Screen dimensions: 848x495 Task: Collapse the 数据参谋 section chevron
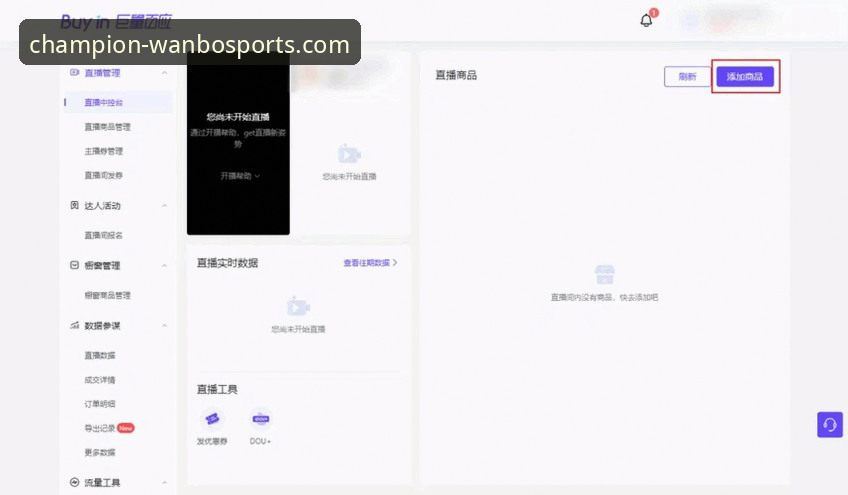[164, 326]
